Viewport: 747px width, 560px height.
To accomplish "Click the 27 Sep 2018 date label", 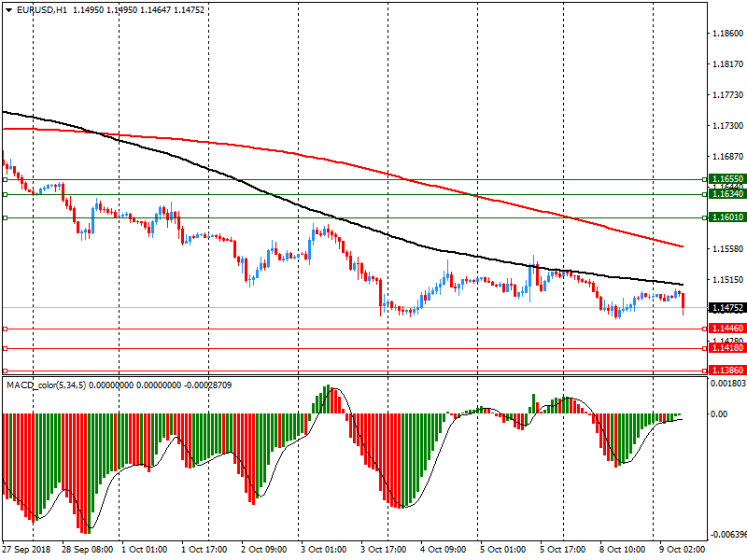I will coord(26,551).
